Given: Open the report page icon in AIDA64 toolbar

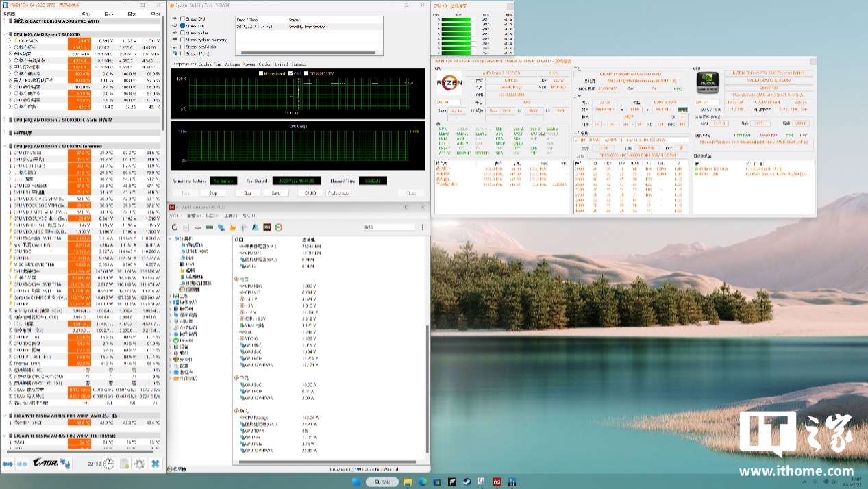Looking at the screenshot, I should coord(186,227).
